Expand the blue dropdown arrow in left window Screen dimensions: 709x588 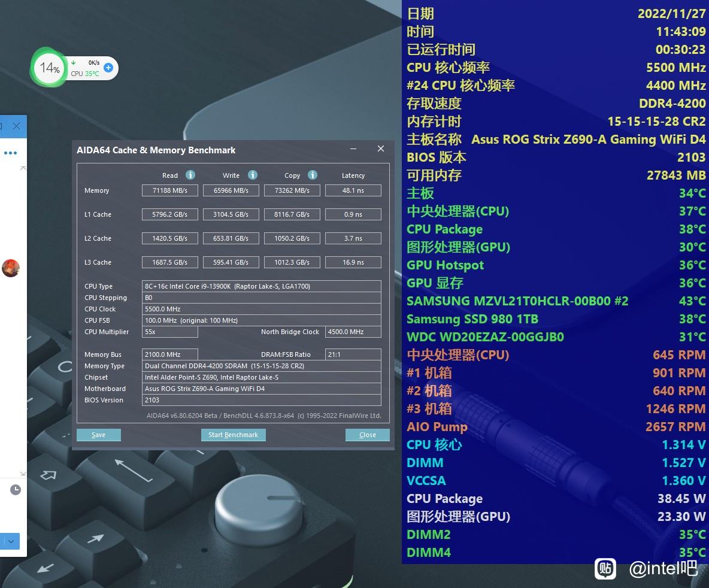click(11, 541)
